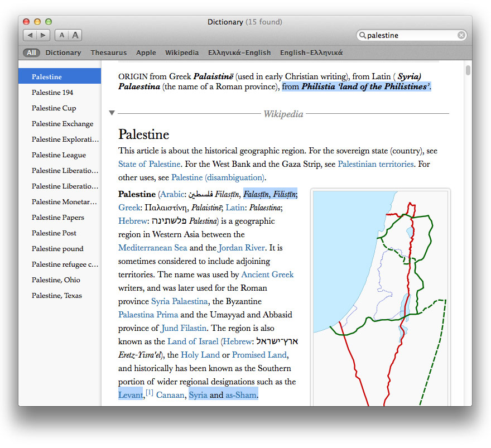The width and height of the screenshot is (491, 448).
Task: Open the Palestine (disambiguation) link
Action: coord(218,177)
